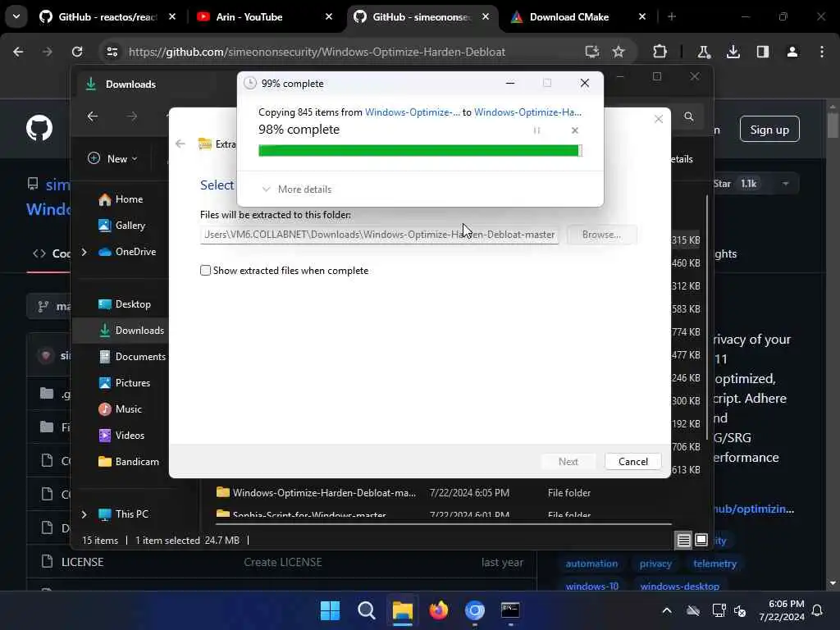Open the New dropdown in File Explorer
Viewport: 840px width, 630px height.
point(112,158)
